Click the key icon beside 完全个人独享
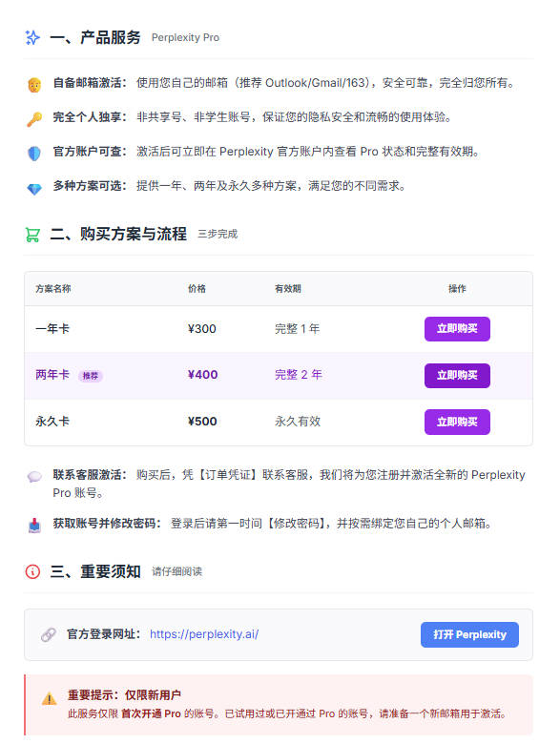 click(34, 119)
